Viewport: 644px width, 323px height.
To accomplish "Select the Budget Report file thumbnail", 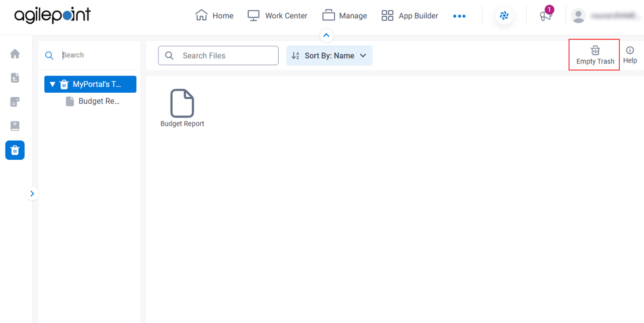I will pyautogui.click(x=182, y=108).
